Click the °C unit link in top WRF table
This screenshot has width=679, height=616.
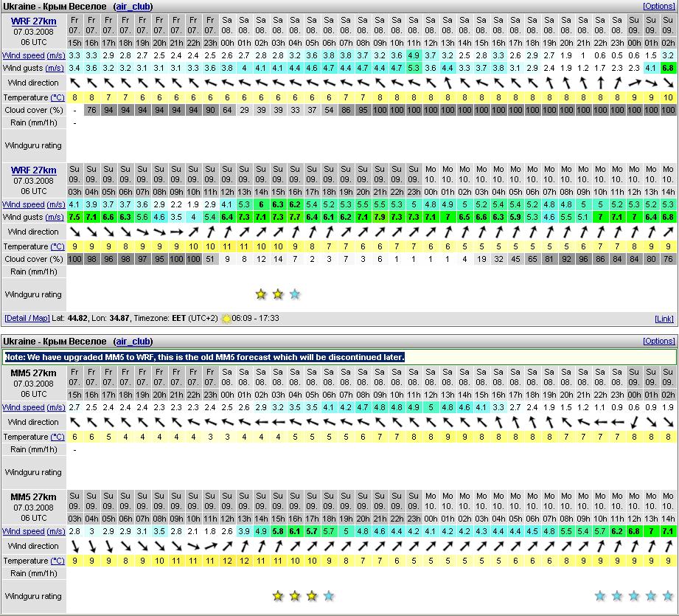tap(57, 97)
